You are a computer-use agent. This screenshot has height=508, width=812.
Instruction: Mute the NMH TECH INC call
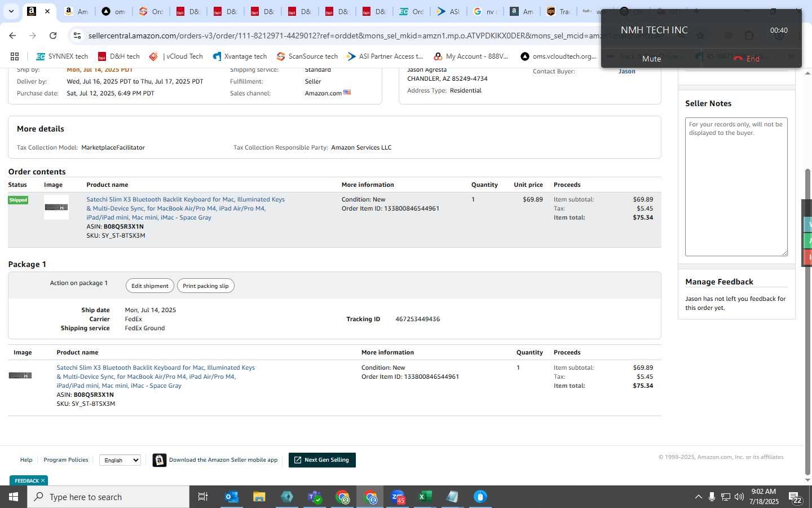[651, 59]
